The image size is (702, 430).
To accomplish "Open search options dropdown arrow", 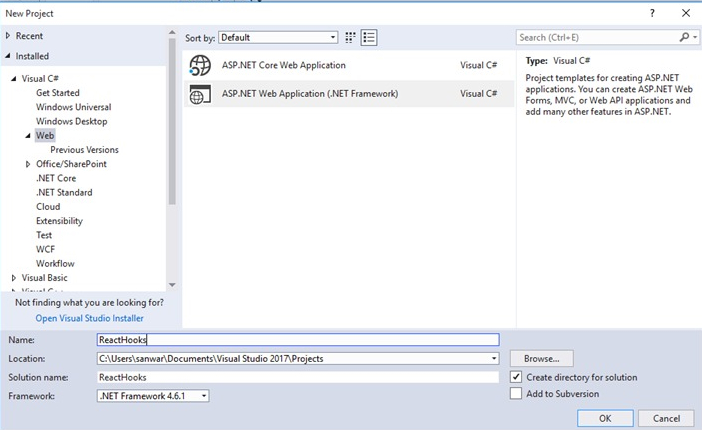I will point(695,37).
